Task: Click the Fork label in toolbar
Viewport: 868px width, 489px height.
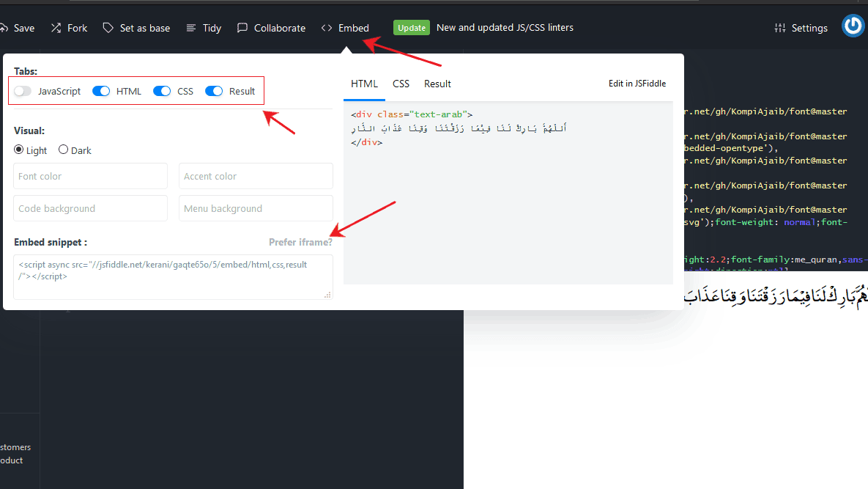Action: coord(77,28)
